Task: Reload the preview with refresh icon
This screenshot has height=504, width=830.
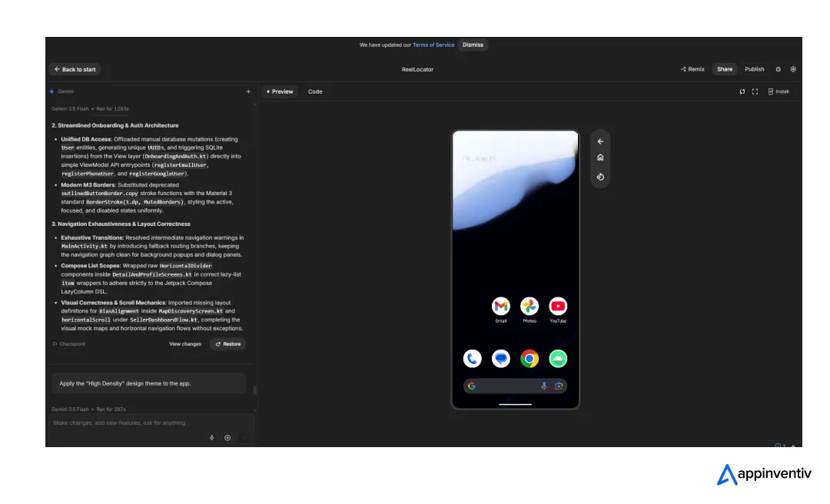Action: 742,91
